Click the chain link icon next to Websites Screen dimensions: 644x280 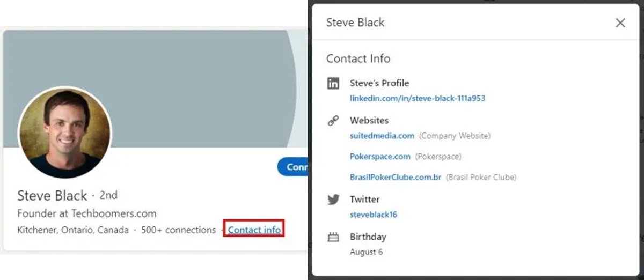click(333, 121)
